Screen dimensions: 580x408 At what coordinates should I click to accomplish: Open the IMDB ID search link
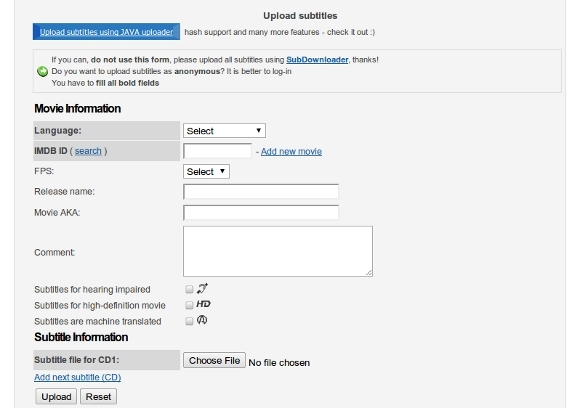[88, 151]
